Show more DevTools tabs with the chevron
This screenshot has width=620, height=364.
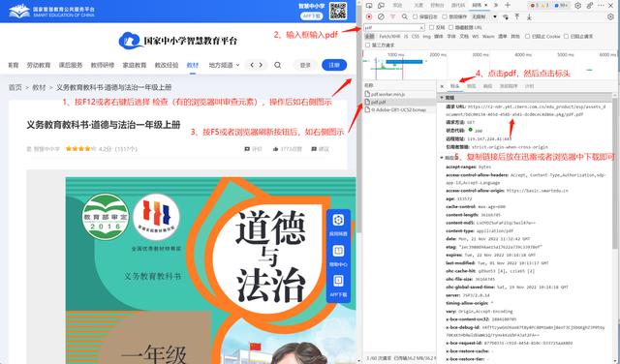point(496,5)
